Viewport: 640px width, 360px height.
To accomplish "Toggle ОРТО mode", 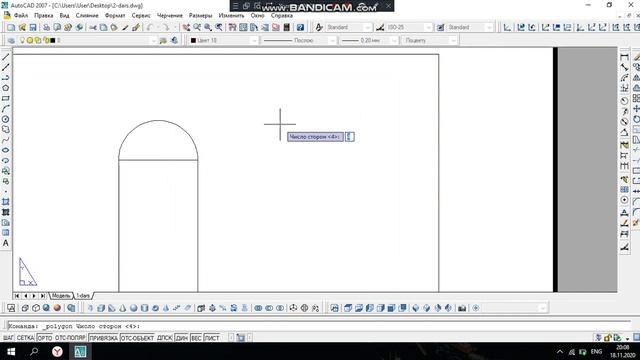I will click(44, 338).
